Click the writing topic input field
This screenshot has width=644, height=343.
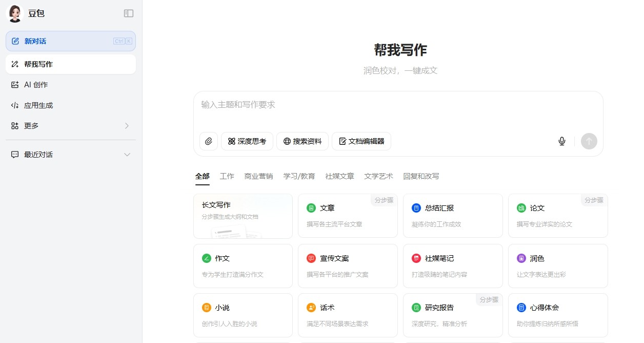(359, 105)
